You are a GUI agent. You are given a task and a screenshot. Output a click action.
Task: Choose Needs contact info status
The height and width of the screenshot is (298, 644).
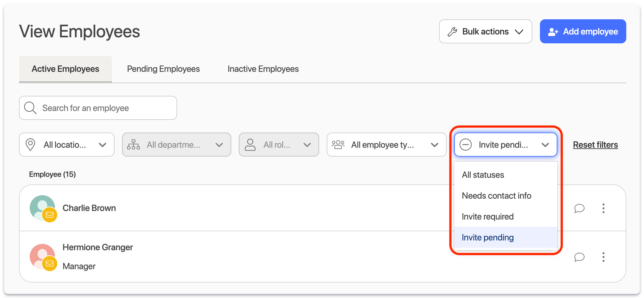[x=496, y=196]
